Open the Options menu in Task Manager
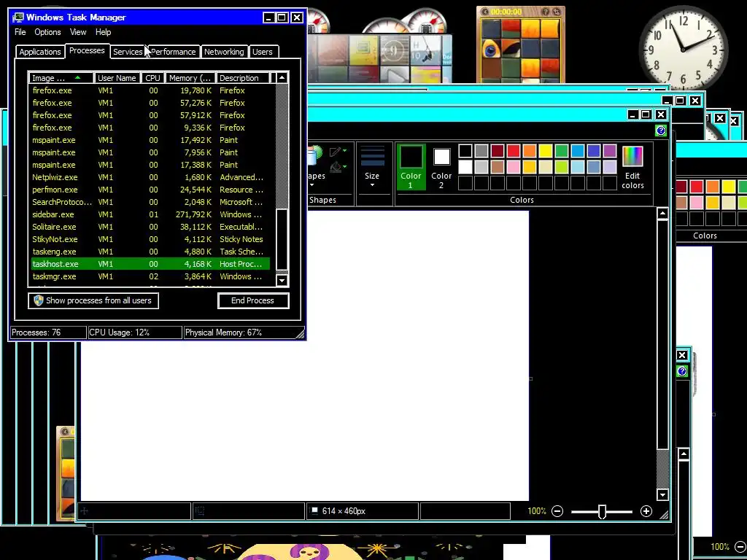 click(x=47, y=32)
